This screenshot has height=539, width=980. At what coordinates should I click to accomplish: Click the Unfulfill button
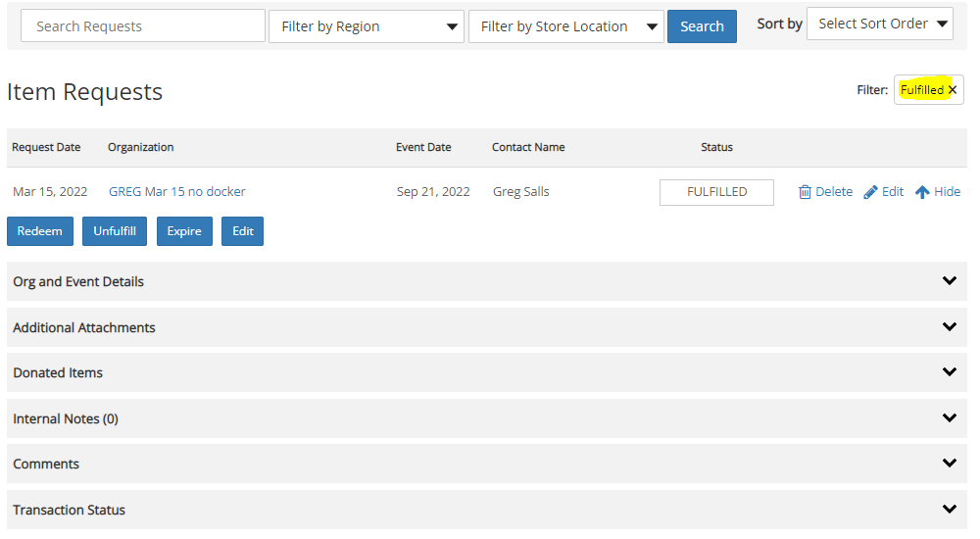115,231
